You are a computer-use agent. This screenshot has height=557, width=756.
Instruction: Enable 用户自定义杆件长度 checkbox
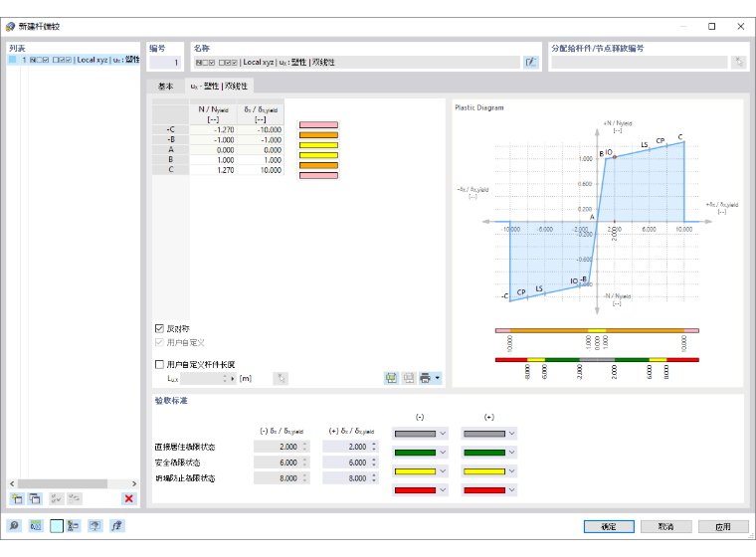159,364
